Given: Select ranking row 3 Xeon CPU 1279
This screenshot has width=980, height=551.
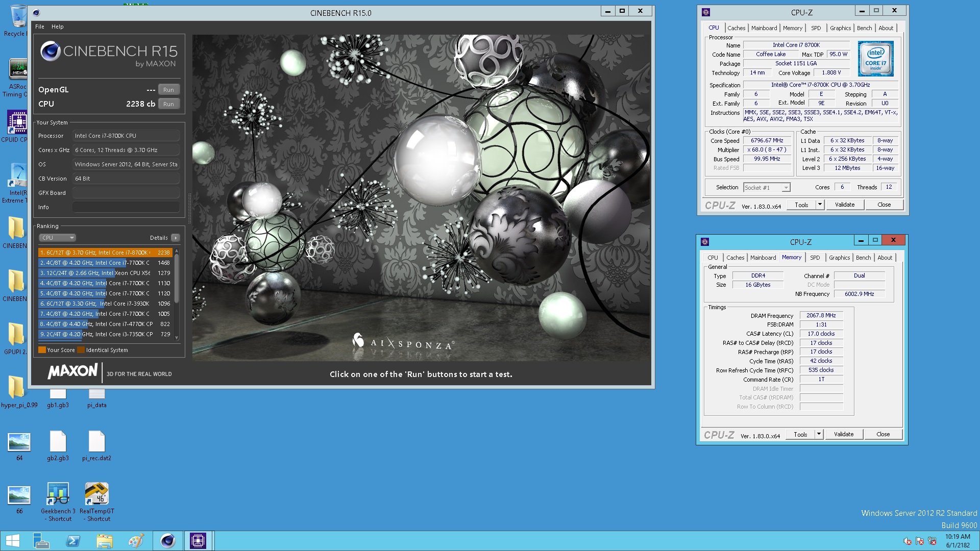Looking at the screenshot, I should pos(105,273).
